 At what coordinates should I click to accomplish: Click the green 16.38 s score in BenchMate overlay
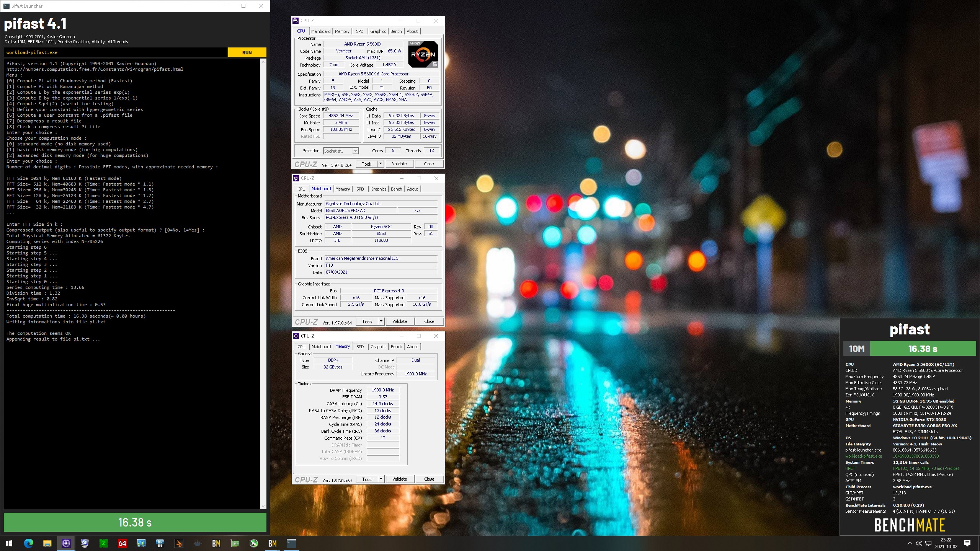tap(923, 349)
